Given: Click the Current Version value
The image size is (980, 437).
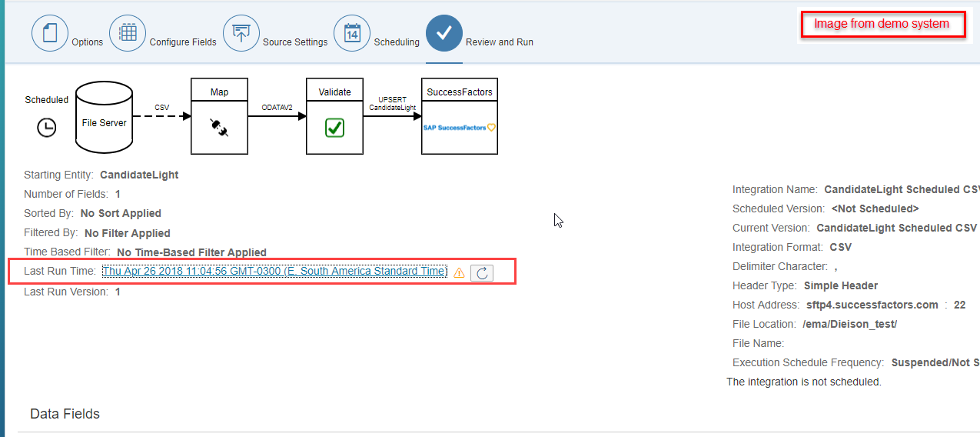Looking at the screenshot, I should point(897,228).
